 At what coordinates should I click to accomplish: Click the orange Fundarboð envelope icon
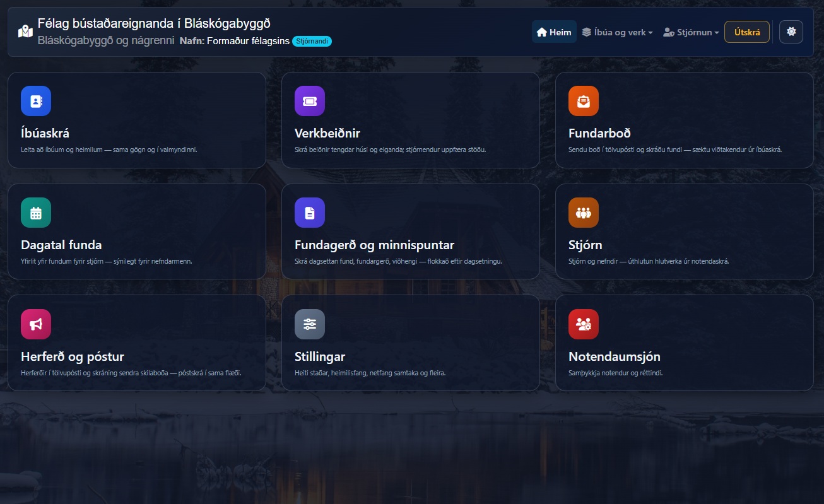[584, 101]
